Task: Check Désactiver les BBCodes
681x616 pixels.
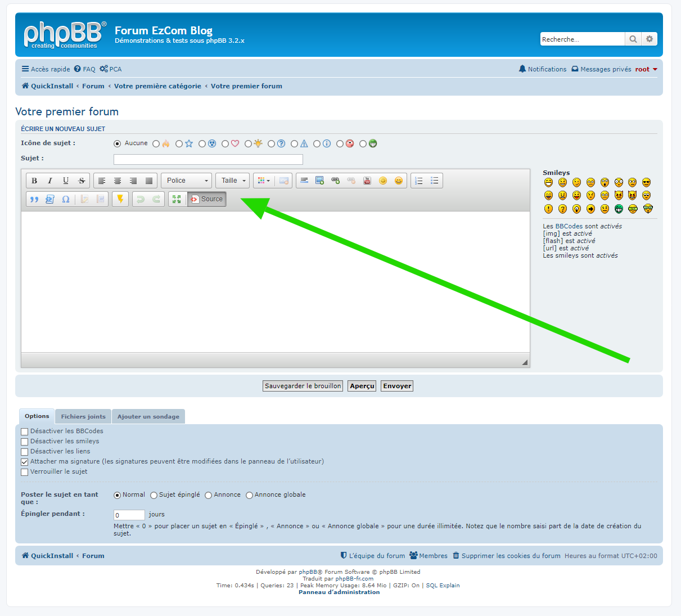Action: pyautogui.click(x=25, y=431)
